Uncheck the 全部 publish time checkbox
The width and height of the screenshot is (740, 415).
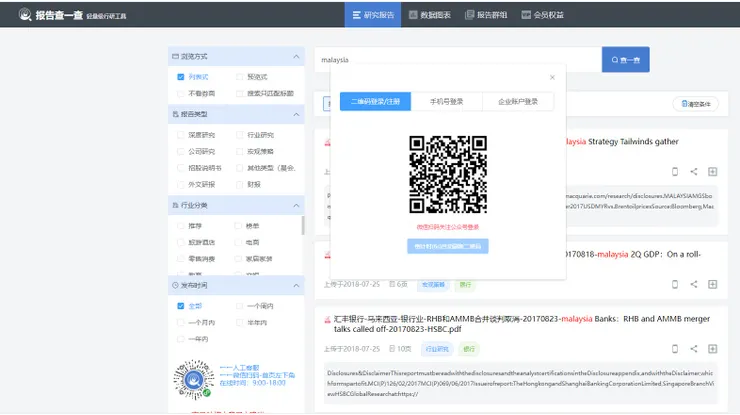pos(180,306)
